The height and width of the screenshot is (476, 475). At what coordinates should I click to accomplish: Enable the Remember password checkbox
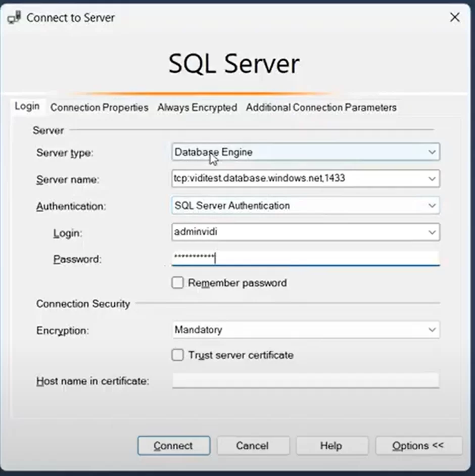177,282
